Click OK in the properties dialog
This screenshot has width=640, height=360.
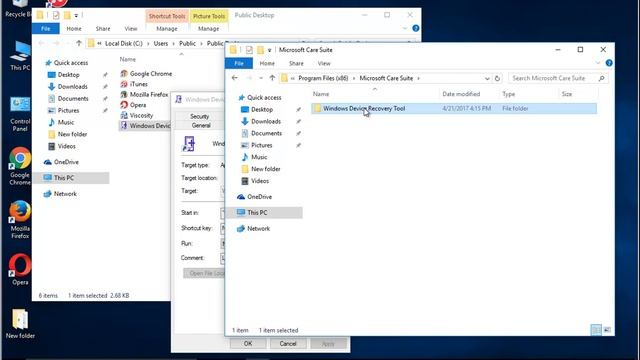(x=248, y=344)
